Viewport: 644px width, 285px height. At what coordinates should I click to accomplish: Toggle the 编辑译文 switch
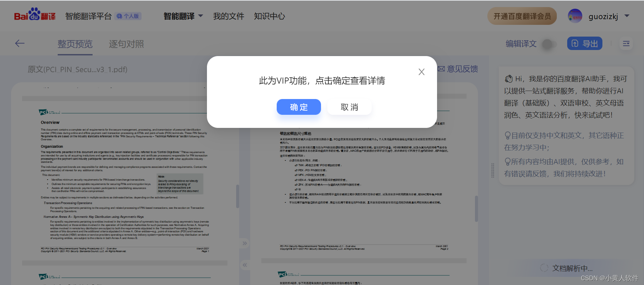pyautogui.click(x=549, y=44)
